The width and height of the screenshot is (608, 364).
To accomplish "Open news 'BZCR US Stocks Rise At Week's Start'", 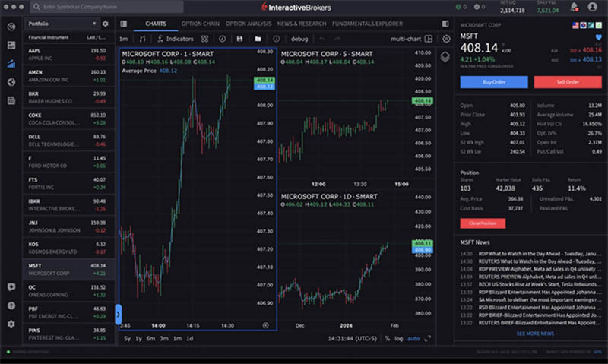I will click(x=540, y=284).
